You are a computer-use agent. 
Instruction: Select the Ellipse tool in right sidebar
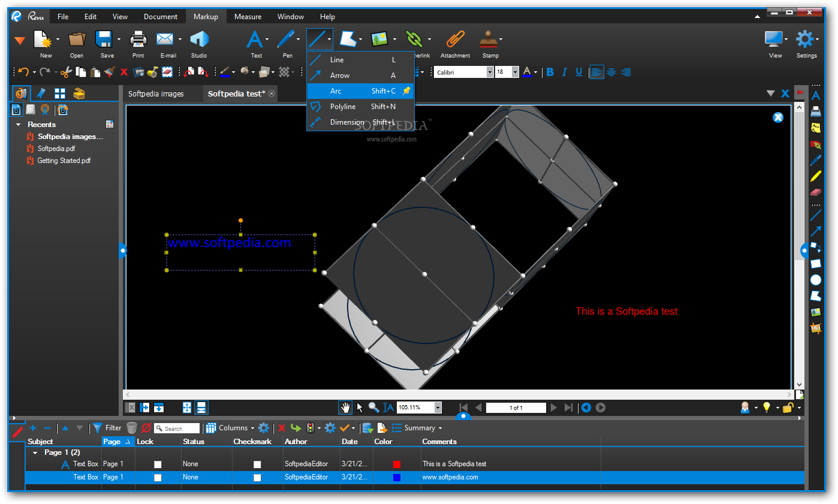click(816, 280)
